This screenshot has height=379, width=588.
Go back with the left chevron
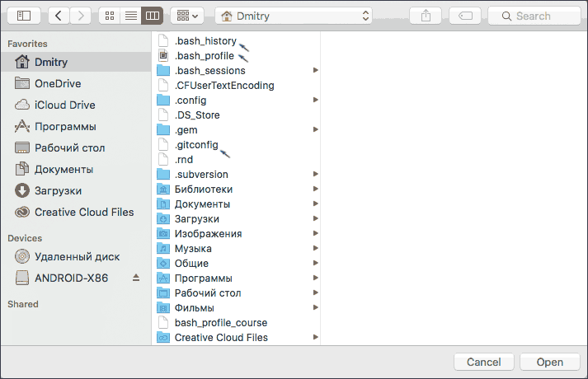(60, 16)
